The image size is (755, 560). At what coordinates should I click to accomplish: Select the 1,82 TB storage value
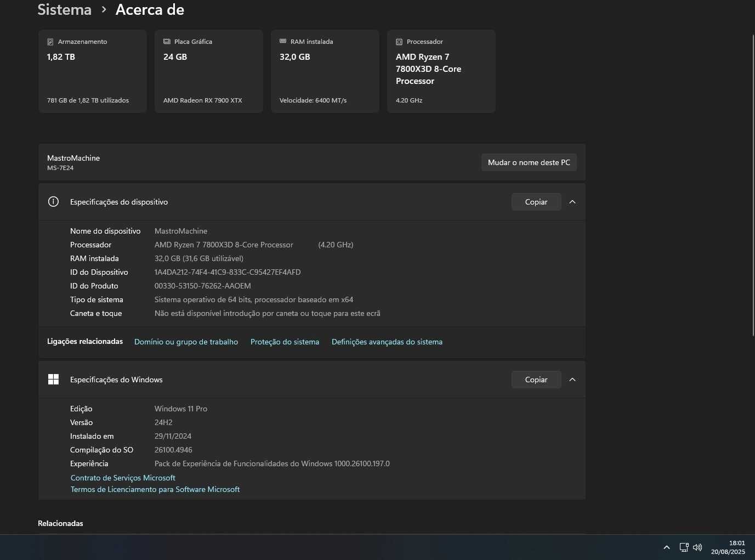[x=61, y=57]
